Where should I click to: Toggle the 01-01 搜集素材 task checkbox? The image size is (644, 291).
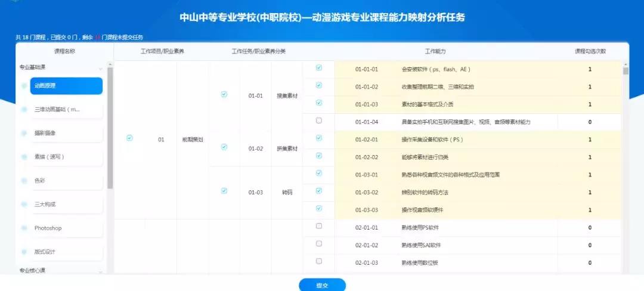tap(224, 94)
